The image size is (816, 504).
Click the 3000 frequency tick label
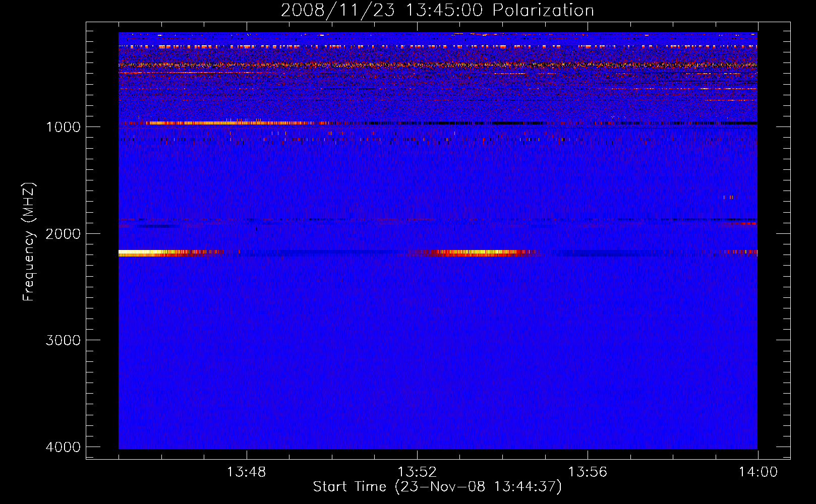64,340
